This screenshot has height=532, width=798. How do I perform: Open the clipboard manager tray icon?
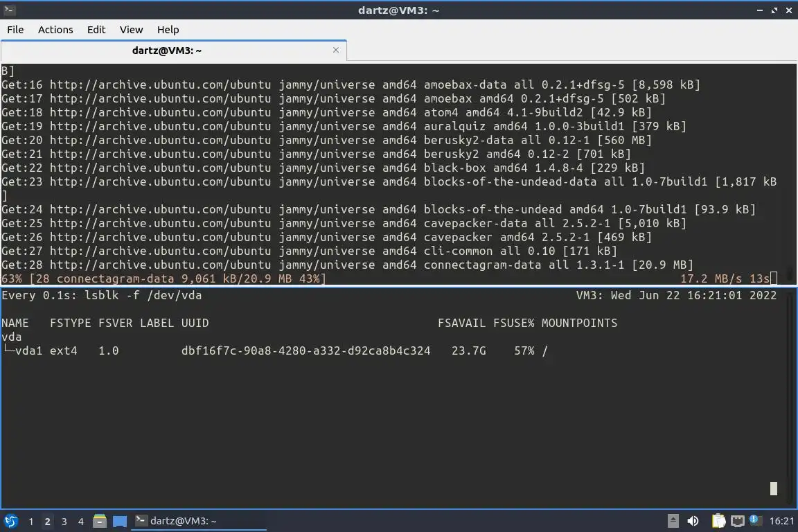[x=718, y=521]
